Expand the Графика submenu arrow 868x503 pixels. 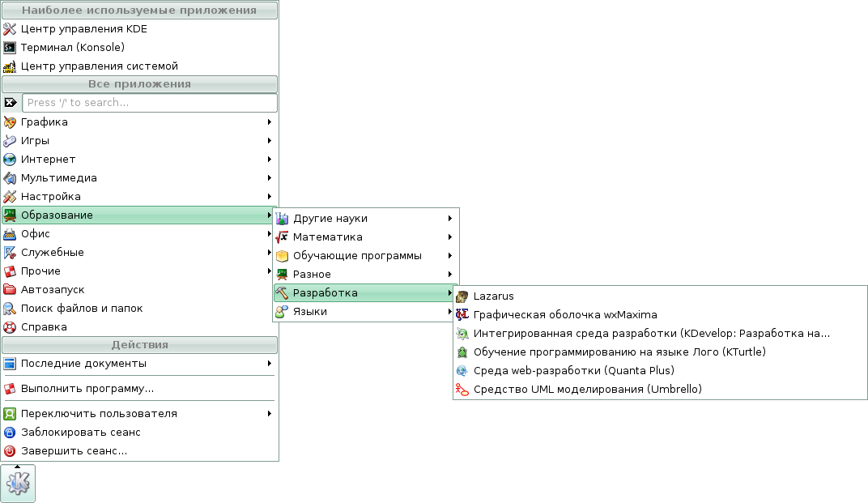[269, 122]
